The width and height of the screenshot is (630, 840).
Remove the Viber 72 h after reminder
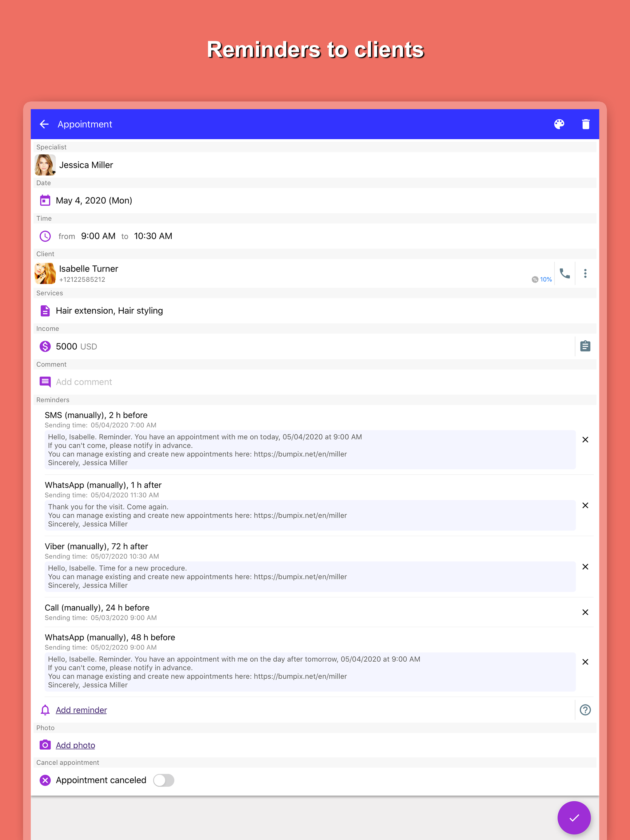(x=585, y=567)
